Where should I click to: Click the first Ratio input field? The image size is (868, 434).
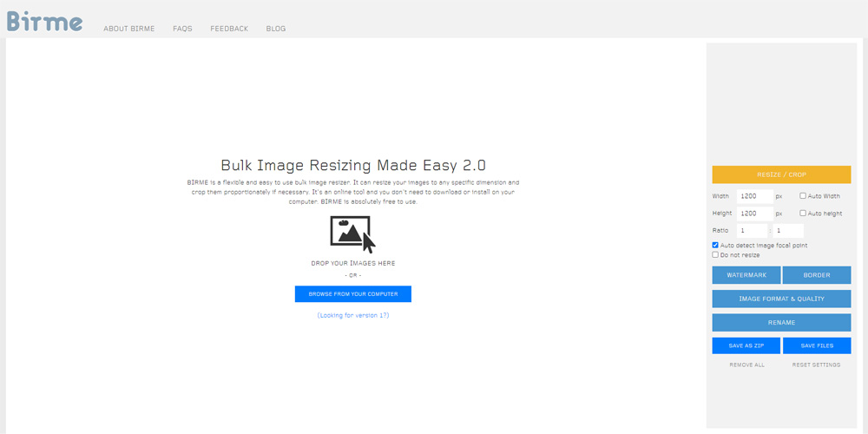(752, 230)
